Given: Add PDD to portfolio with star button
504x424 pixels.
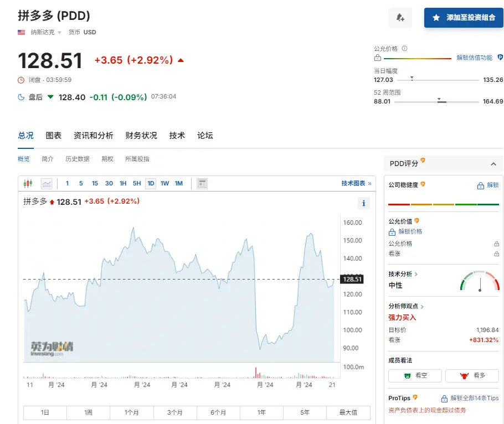Looking at the screenshot, I should coord(464,18).
